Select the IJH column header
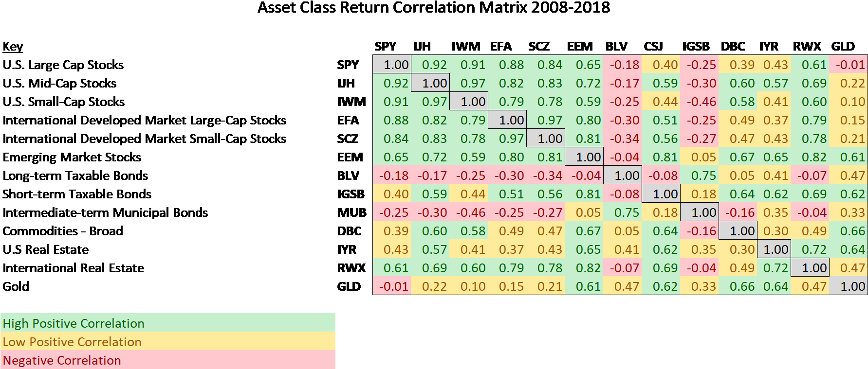Viewport: 868px width, 369px height. (x=422, y=46)
